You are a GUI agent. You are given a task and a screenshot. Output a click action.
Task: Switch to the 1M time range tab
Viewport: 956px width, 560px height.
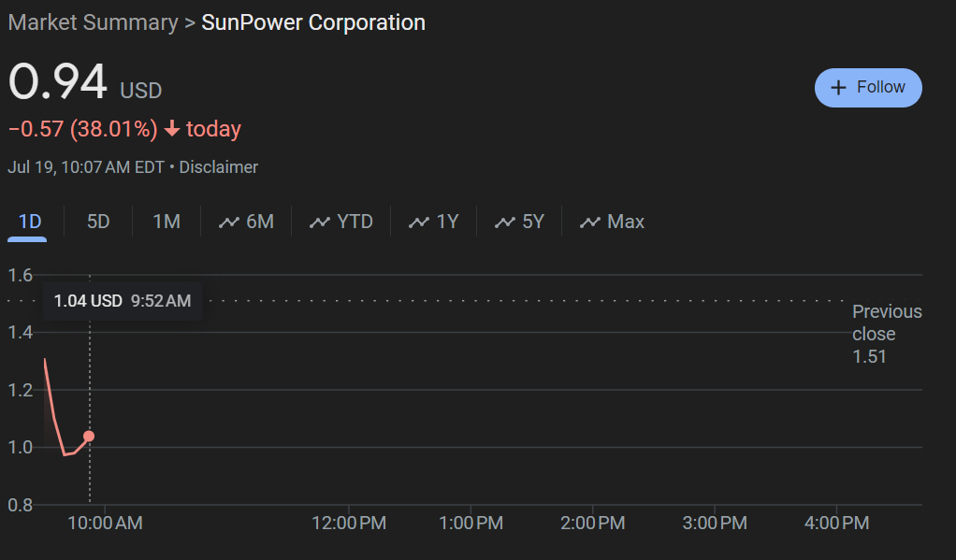coord(167,222)
